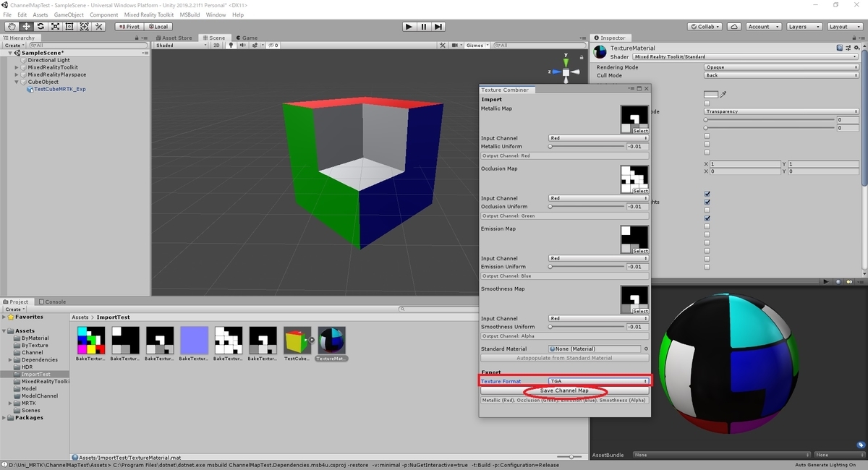Toggle scene lighting bulb icon
This screenshot has height=470, width=868.
pyautogui.click(x=231, y=46)
